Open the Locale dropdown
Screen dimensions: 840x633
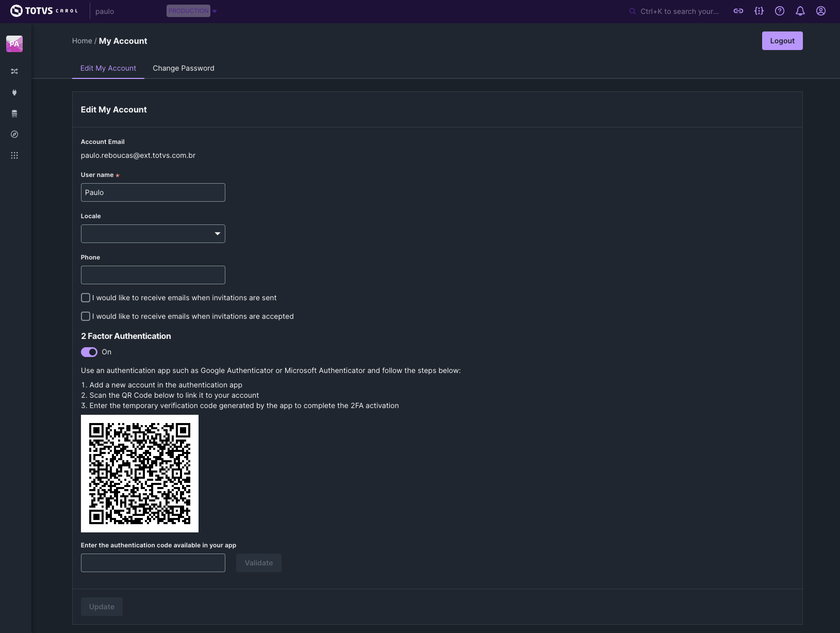coord(153,234)
